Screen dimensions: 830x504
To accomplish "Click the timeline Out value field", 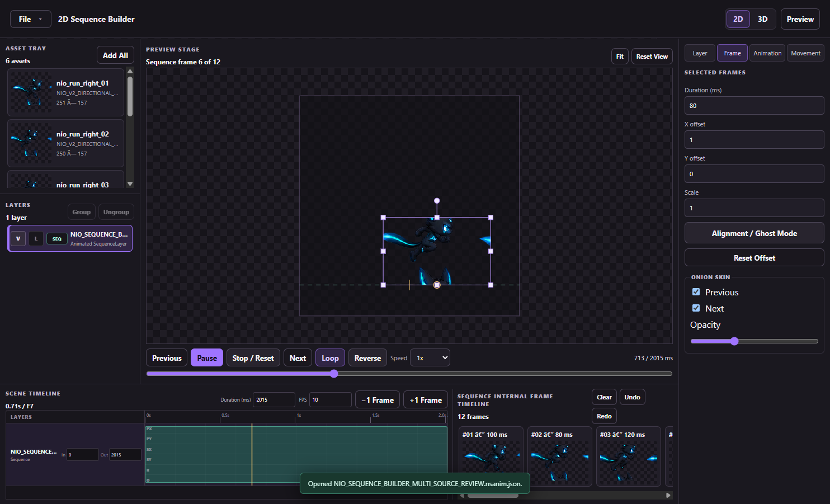I will (x=125, y=455).
